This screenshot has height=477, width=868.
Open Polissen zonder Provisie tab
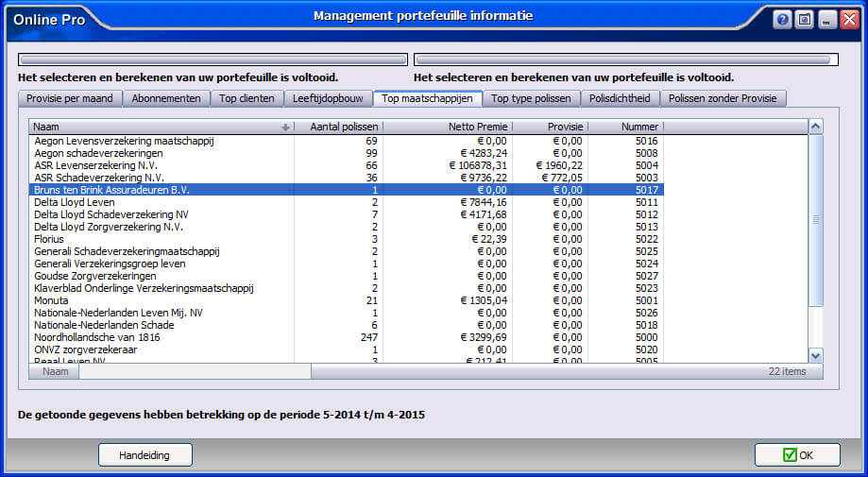tap(723, 98)
